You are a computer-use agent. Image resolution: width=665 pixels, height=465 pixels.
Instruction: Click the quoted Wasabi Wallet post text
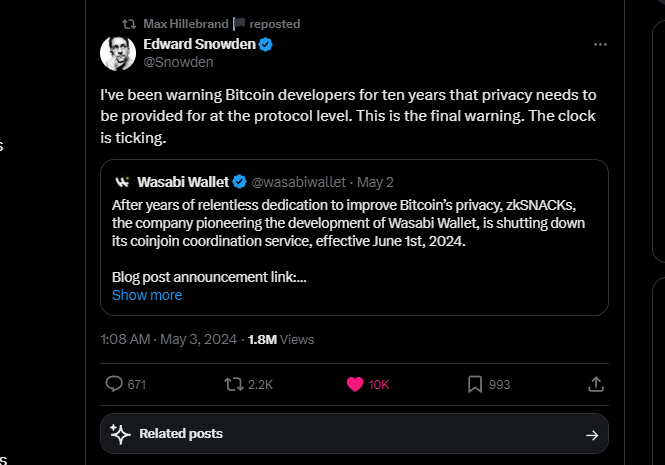tap(350, 230)
